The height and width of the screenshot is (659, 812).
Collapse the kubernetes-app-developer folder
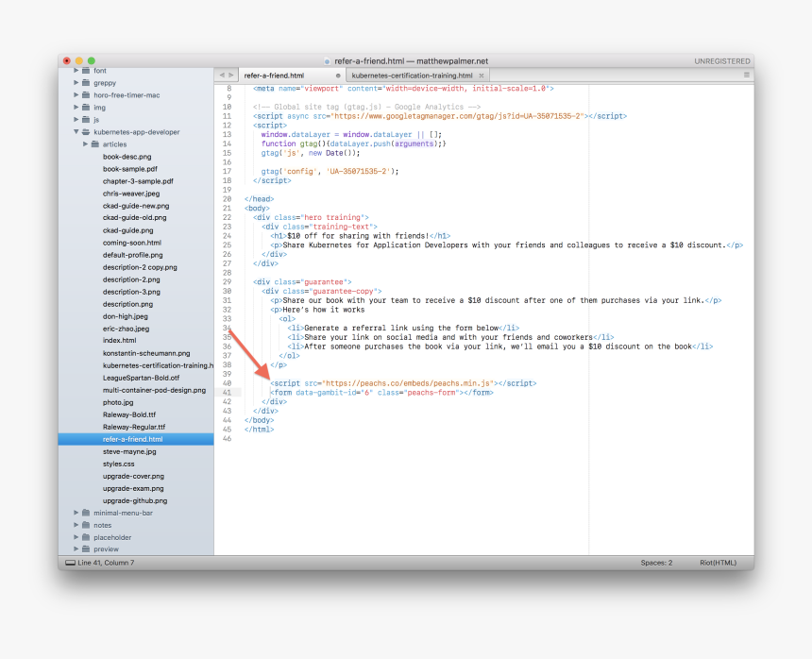76,132
